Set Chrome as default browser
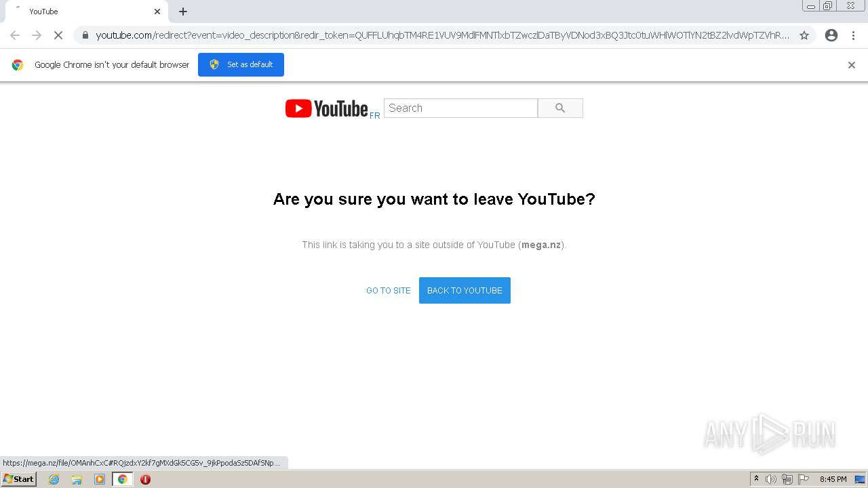This screenshot has width=868, height=488. click(x=241, y=64)
